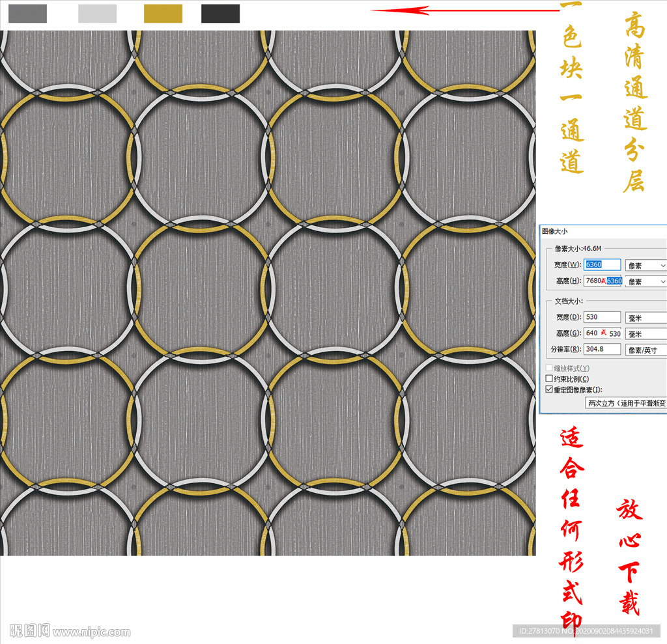Screen dimensions: 667x644
Task: Click the 分辨率(R) label
Action: coord(566,349)
